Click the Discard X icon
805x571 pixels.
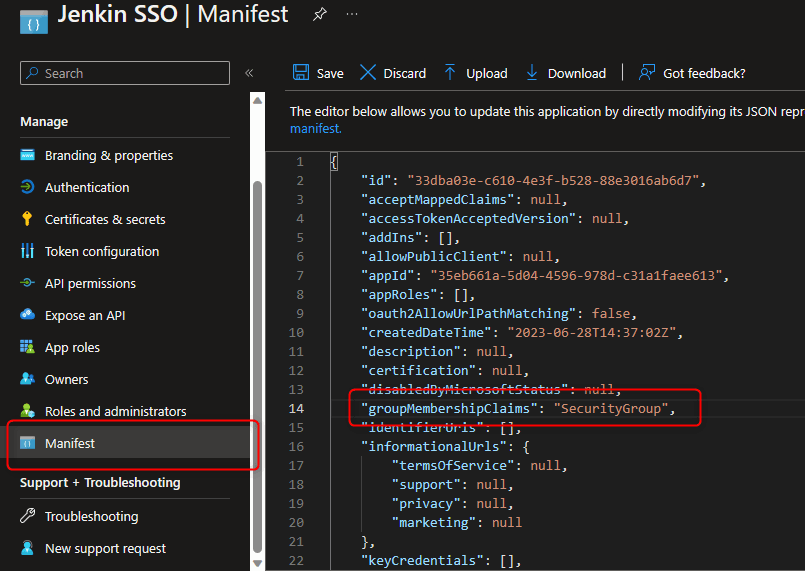[368, 72]
